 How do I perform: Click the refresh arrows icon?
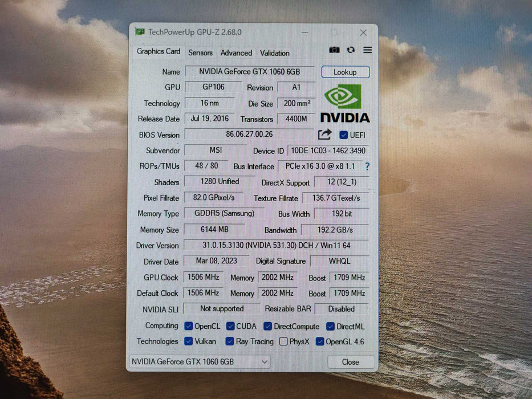[x=351, y=50]
